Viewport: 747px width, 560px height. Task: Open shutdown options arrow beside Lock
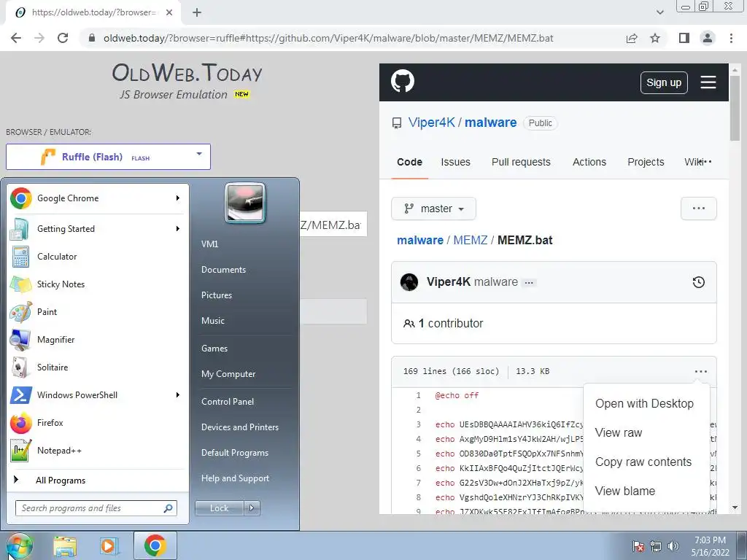[x=252, y=508]
